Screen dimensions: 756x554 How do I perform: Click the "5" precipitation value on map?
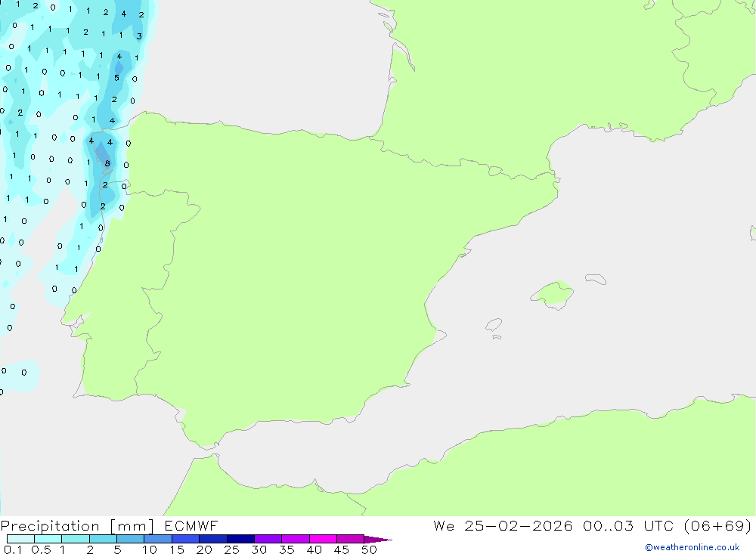pyautogui.click(x=116, y=78)
